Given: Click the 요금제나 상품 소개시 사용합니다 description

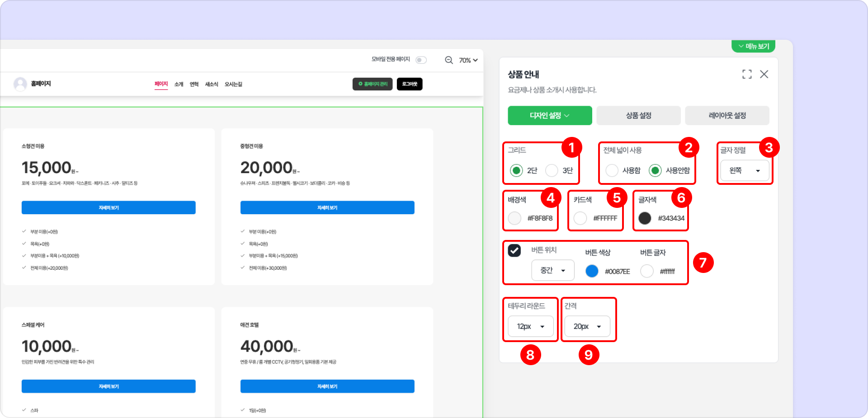Looking at the screenshot, I should click(x=552, y=90).
